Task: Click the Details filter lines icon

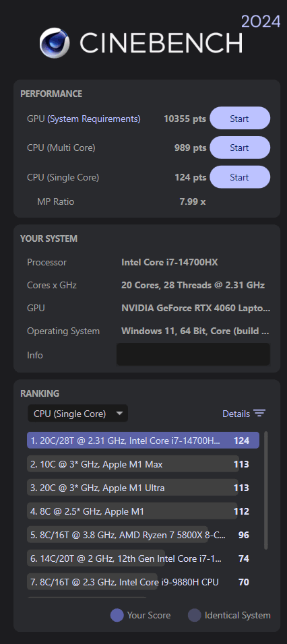Action: pyautogui.click(x=259, y=414)
